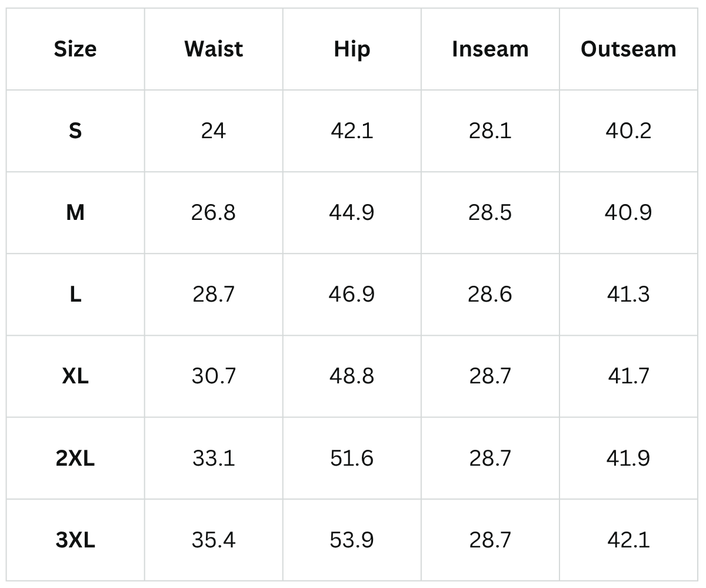This screenshot has height=588, width=706.
Task: Click the Waist column header
Action: 214,49
